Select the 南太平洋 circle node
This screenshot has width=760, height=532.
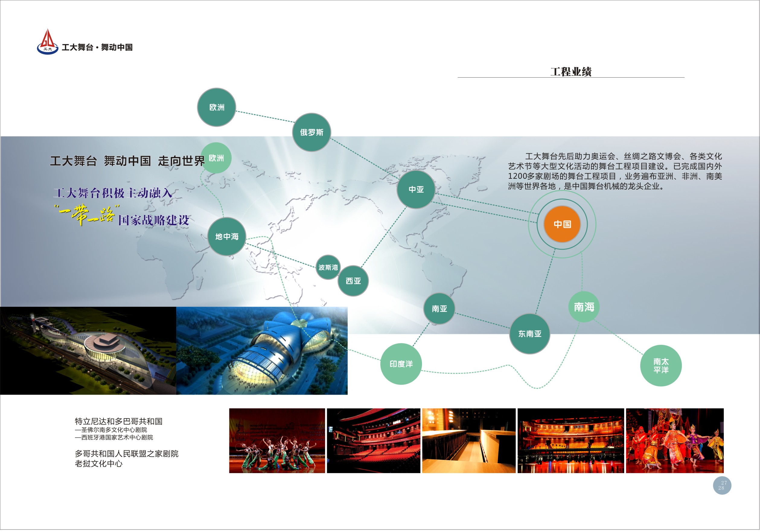coord(660,365)
